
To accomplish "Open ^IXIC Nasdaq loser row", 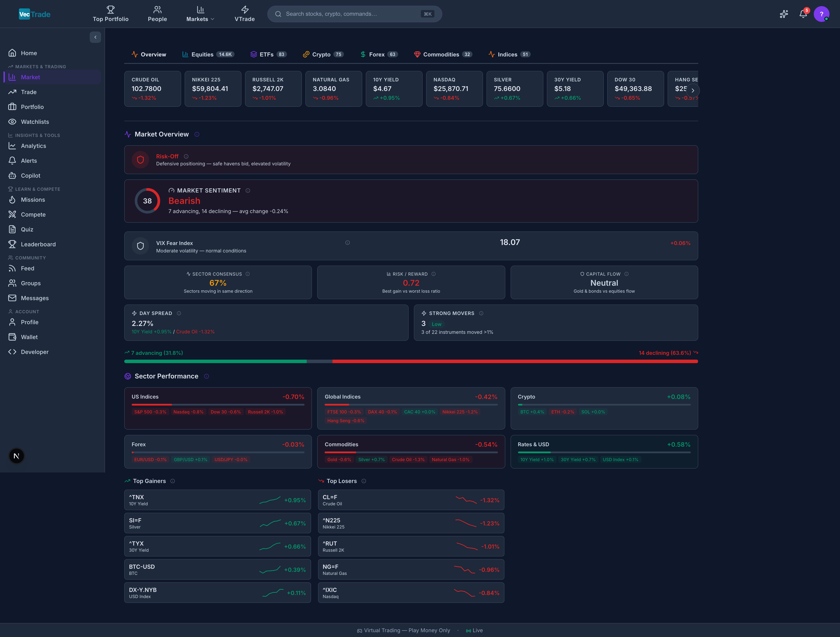I will pos(411,593).
